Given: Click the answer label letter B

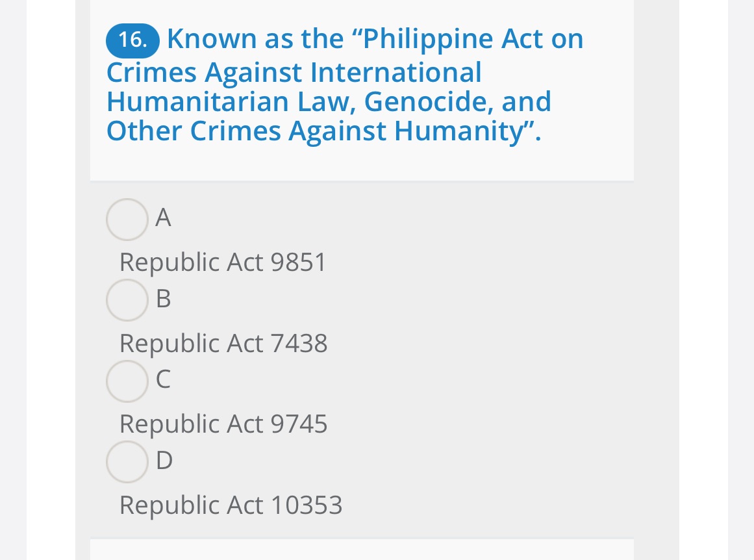Looking at the screenshot, I should [163, 299].
